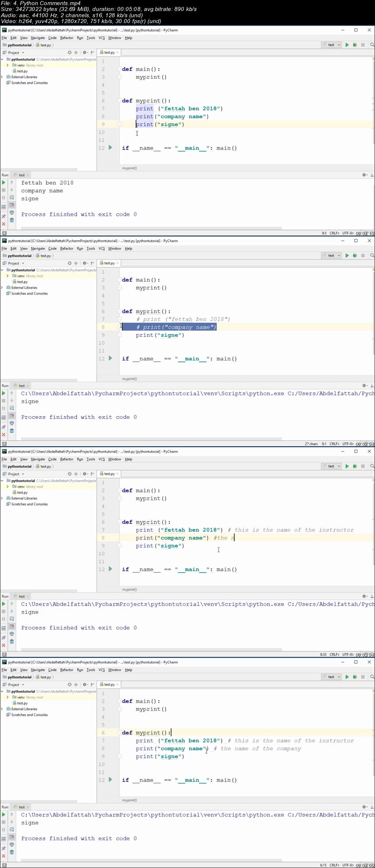375x868 pixels.
Task: Click the red X Close icon in first frame Run panel
Action: (4, 224)
